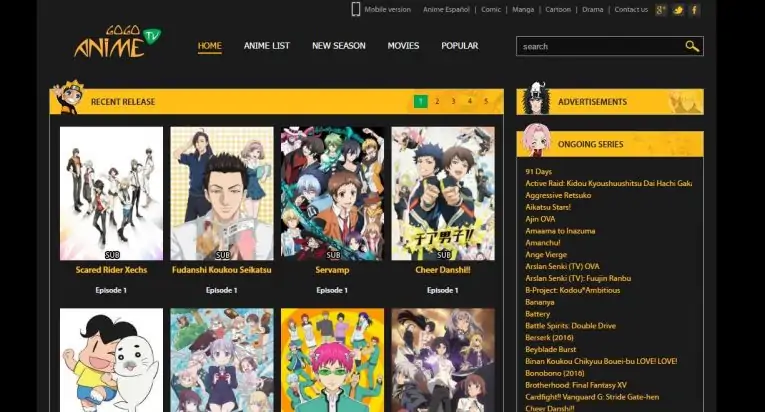The height and width of the screenshot is (412, 765).
Task: Open Cheer Danshi!! poster thumbnail
Action: tap(443, 193)
